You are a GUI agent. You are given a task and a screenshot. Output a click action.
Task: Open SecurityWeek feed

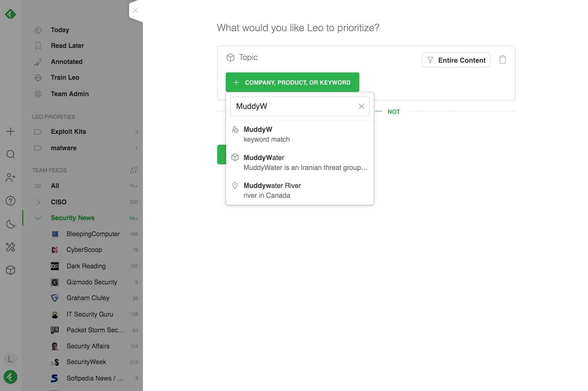(x=86, y=362)
